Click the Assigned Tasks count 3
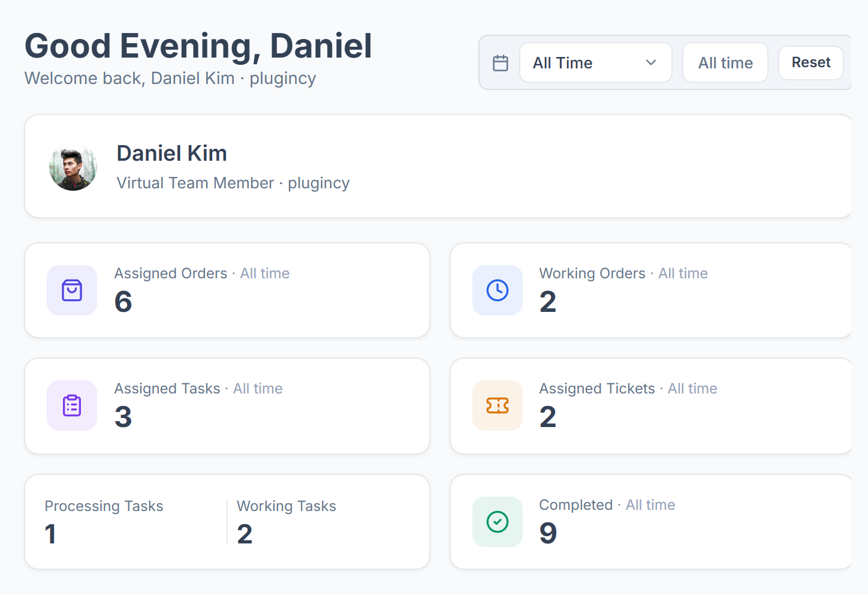The image size is (868, 595). [x=123, y=417]
